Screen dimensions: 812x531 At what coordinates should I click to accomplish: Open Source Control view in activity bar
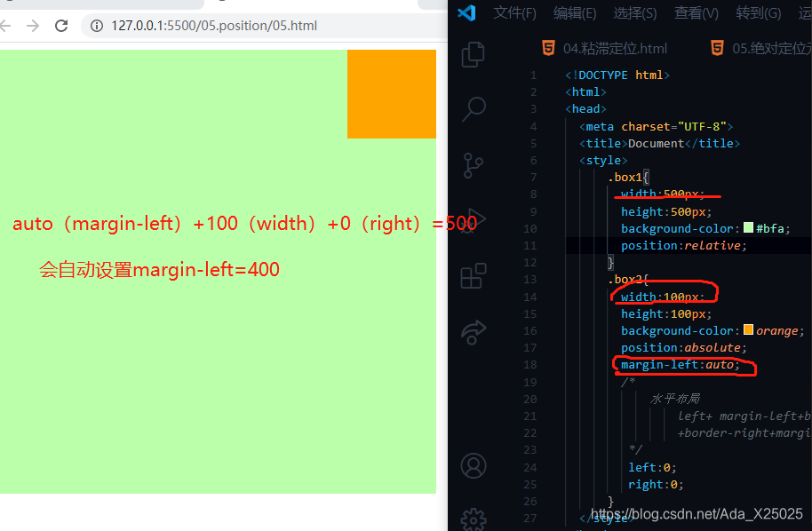tap(473, 166)
